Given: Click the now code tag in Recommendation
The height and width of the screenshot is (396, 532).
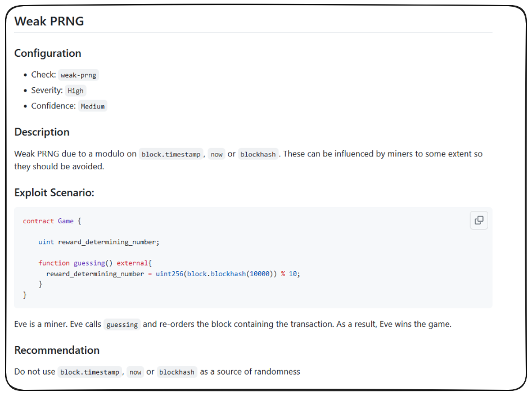Looking at the screenshot, I should coord(135,372).
